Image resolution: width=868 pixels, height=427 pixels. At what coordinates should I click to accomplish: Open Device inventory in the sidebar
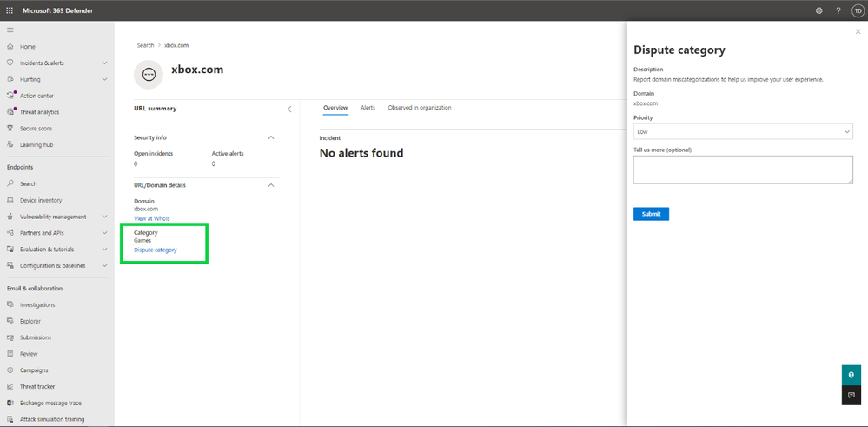tap(41, 200)
